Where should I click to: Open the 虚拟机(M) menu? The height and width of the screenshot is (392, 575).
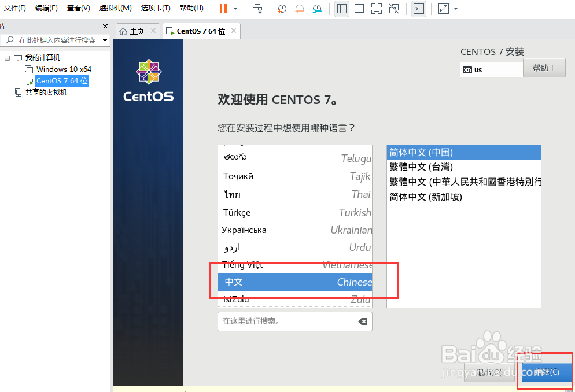(116, 8)
